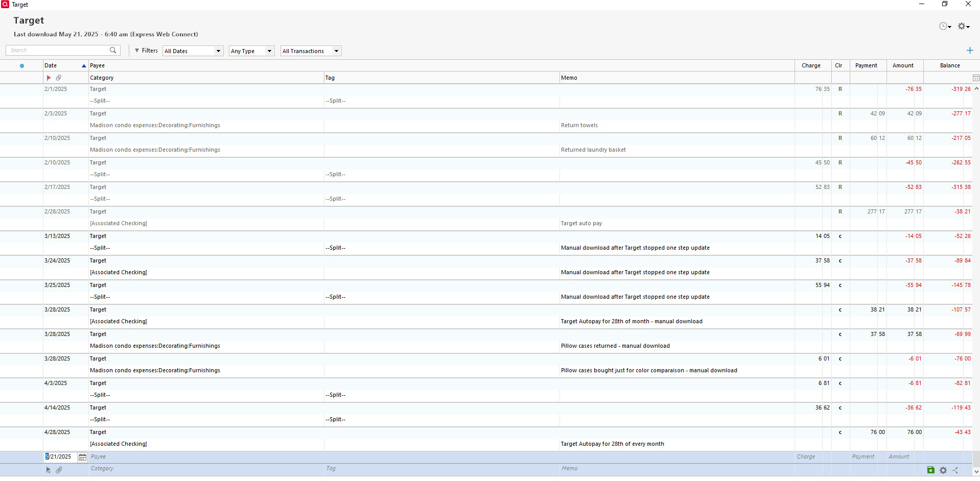This screenshot has width=980, height=481.
Task: Click the cleared status of 3/13/2025 transaction
Action: (x=840, y=236)
